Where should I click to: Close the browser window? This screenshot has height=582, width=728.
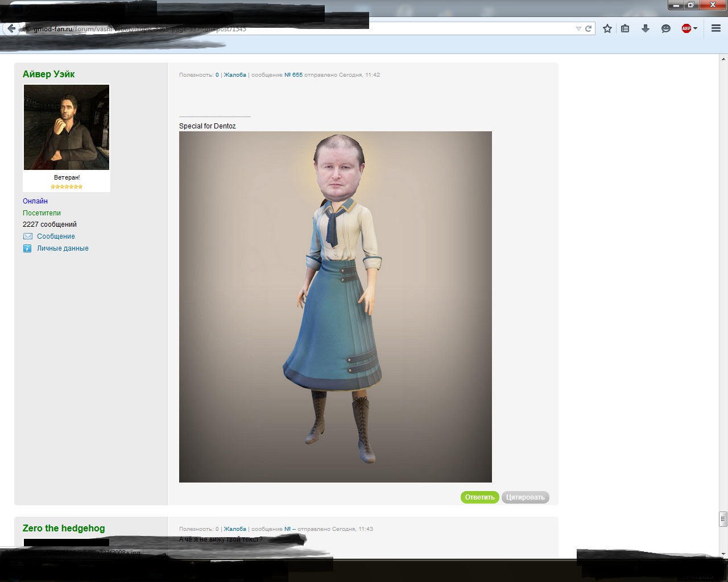point(712,5)
